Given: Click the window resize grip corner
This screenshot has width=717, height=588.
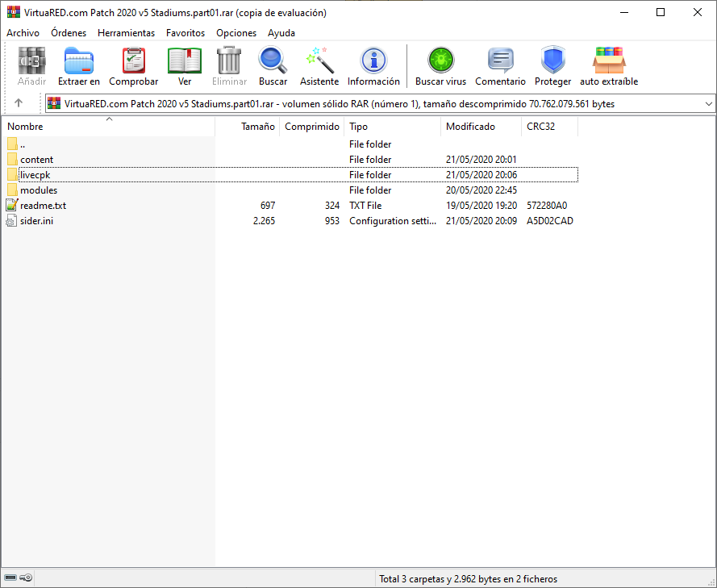Looking at the screenshot, I should tap(710, 581).
